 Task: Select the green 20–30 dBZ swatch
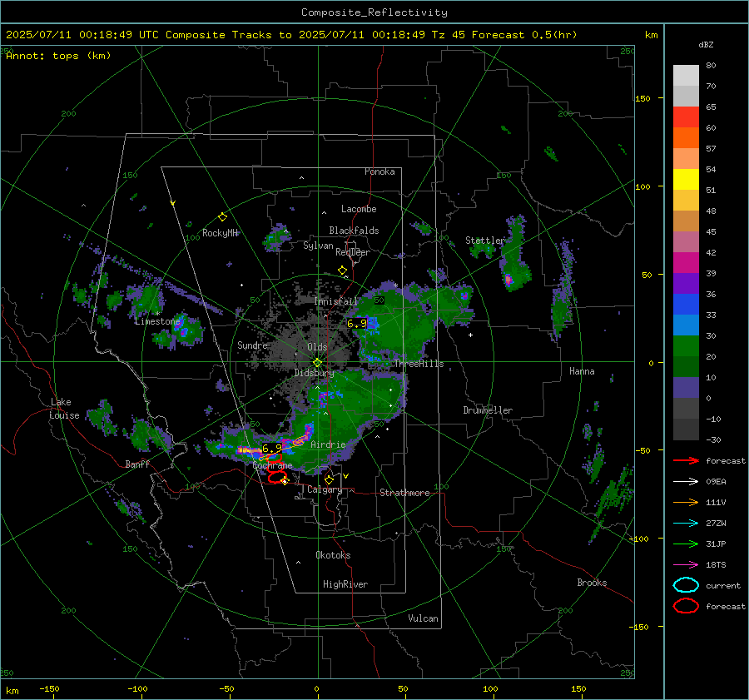686,346
